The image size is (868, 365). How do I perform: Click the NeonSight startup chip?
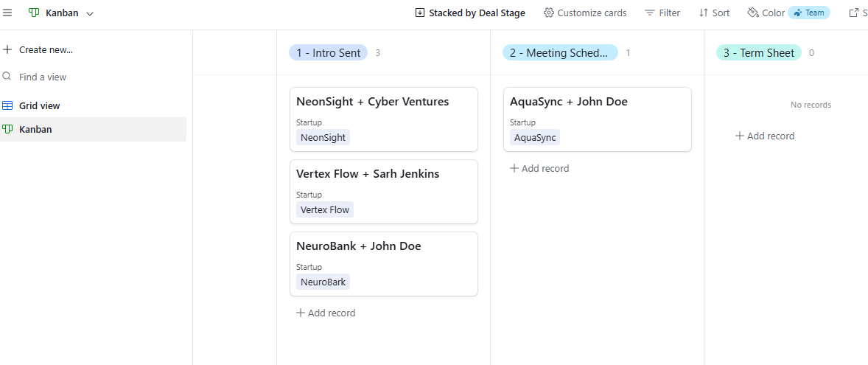(x=323, y=137)
